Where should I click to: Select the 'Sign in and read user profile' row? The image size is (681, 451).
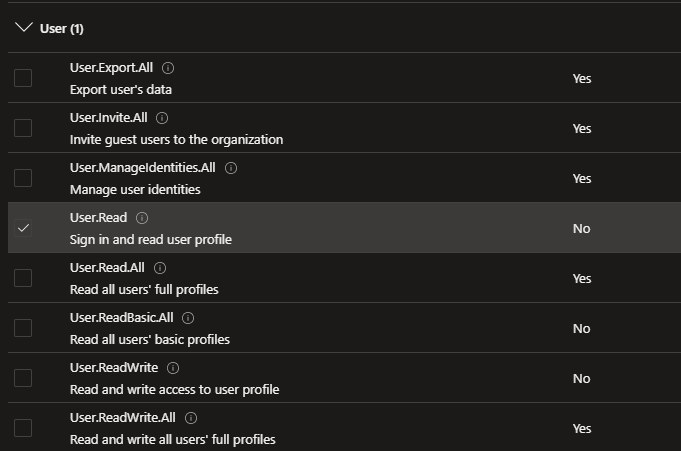tap(344, 228)
